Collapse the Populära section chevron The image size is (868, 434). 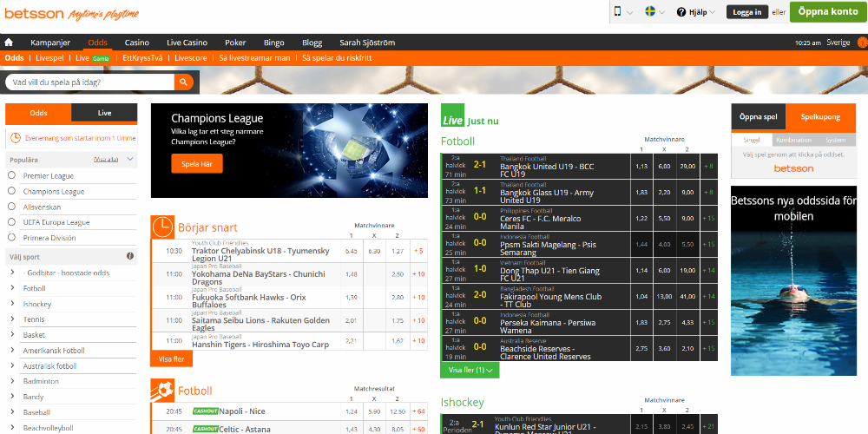coord(130,160)
